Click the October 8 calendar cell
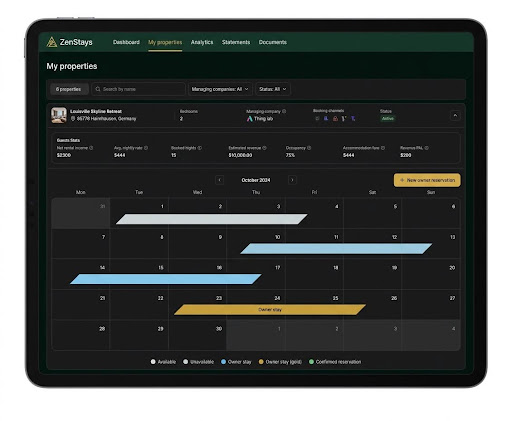The image size is (512, 421). (x=139, y=244)
